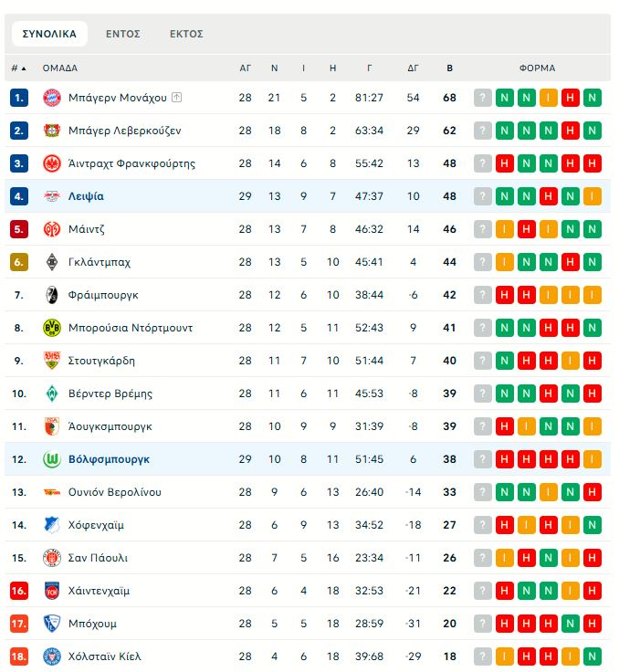The width and height of the screenshot is (619, 672).
Task: Click the Bayer Leverkusen club crest icon
Action: (51, 131)
